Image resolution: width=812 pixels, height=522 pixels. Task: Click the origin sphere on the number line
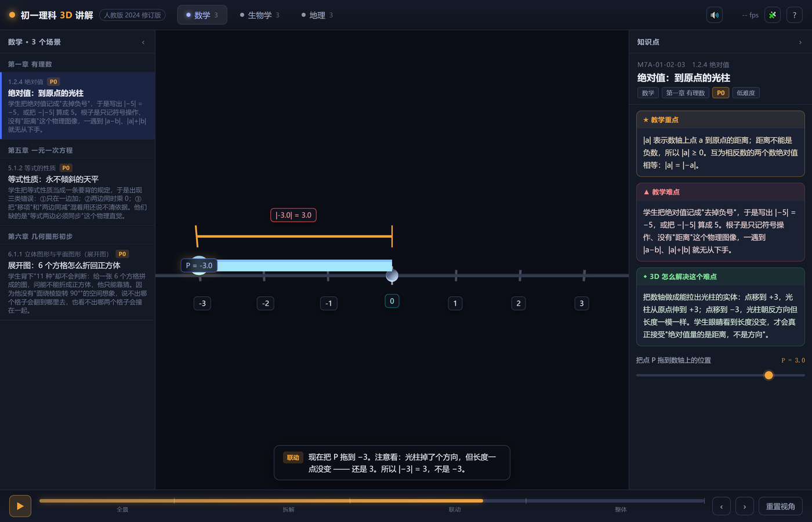392,275
